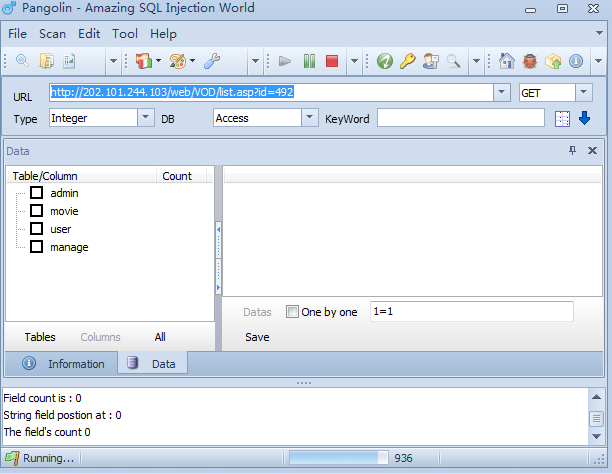612x474 pixels.
Task: Switch to the Information tab
Action: 62,364
